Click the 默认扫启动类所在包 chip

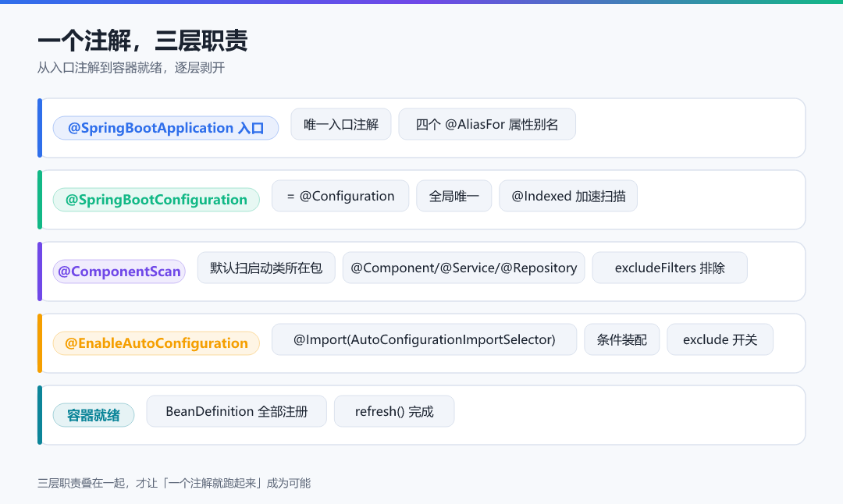click(x=266, y=268)
